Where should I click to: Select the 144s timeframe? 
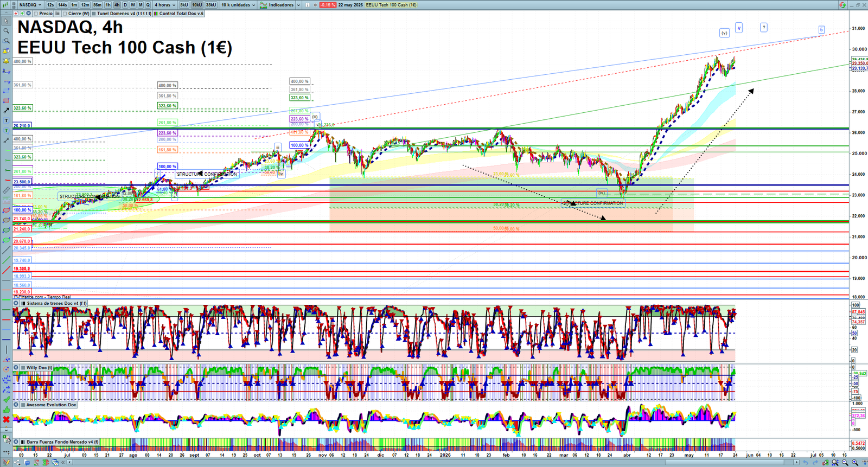click(62, 5)
